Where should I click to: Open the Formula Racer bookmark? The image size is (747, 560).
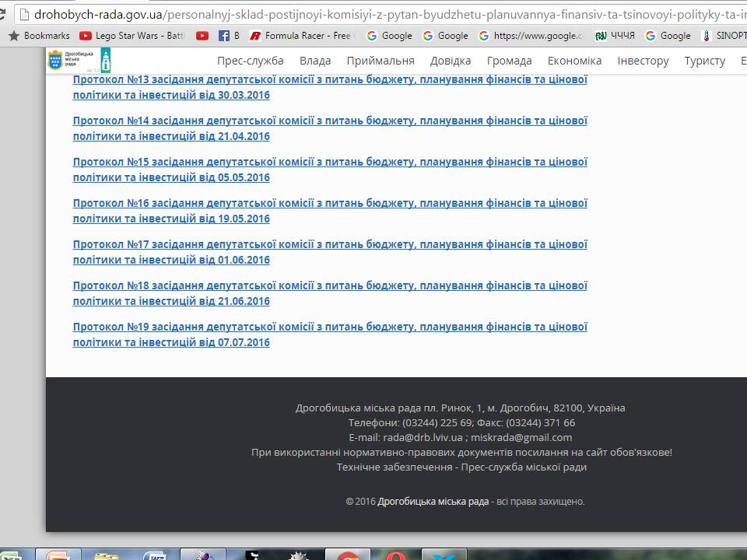click(x=303, y=36)
